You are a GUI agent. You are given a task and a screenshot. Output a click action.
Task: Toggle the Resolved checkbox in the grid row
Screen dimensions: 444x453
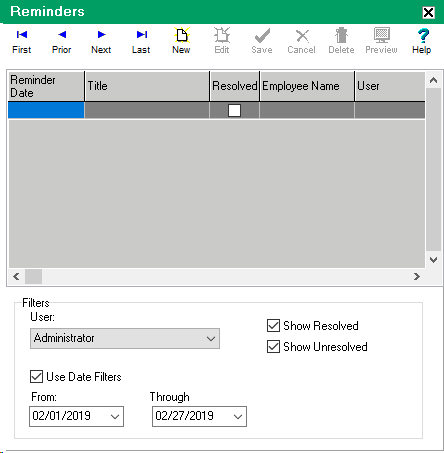tap(234, 110)
